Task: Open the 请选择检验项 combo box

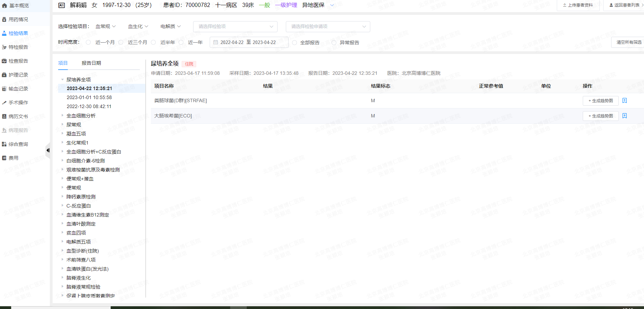Action: click(235, 26)
